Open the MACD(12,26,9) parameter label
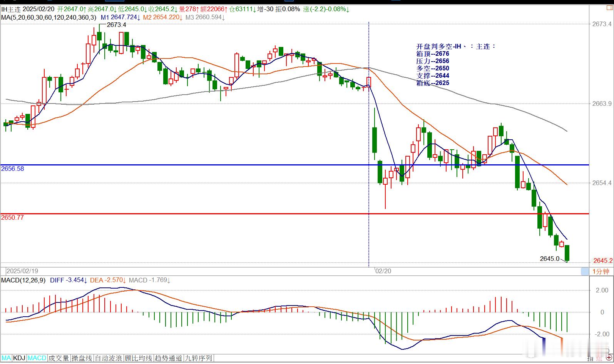The width and height of the screenshot is (614, 364). tap(23, 280)
